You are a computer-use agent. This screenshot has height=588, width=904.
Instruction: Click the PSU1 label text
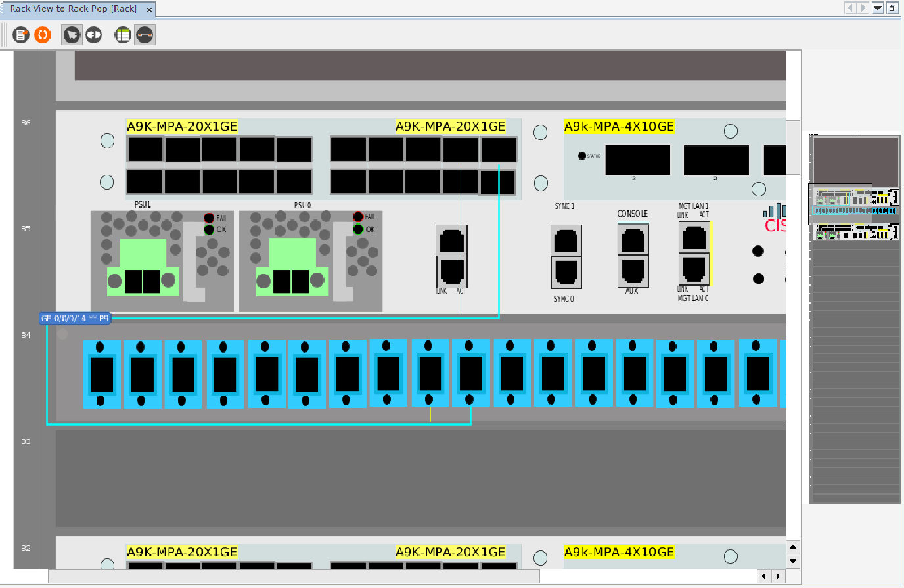143,205
